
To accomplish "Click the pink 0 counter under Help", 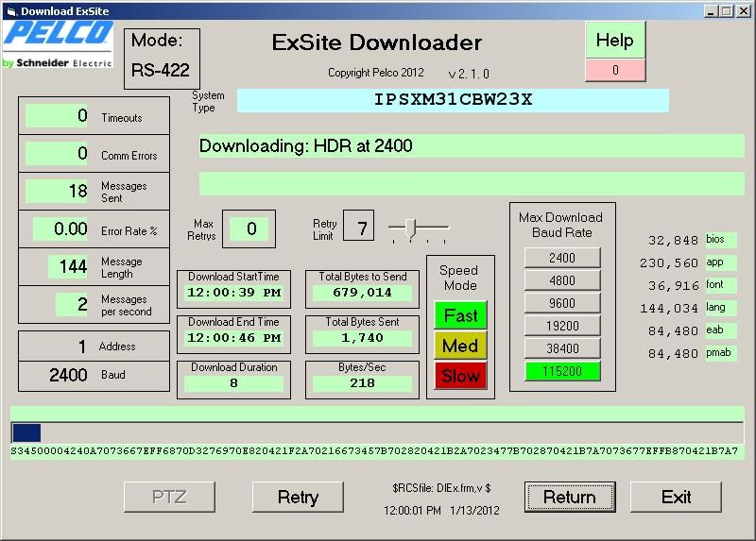I will click(615, 70).
